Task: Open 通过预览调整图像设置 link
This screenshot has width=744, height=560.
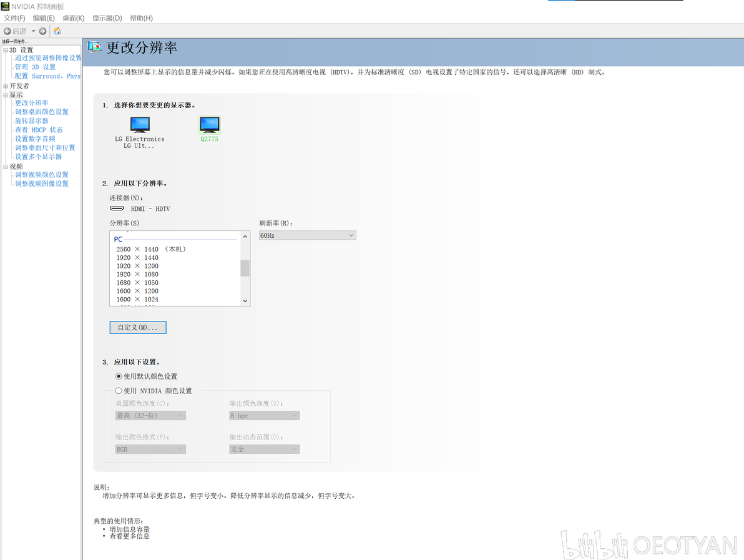Action: click(48, 58)
